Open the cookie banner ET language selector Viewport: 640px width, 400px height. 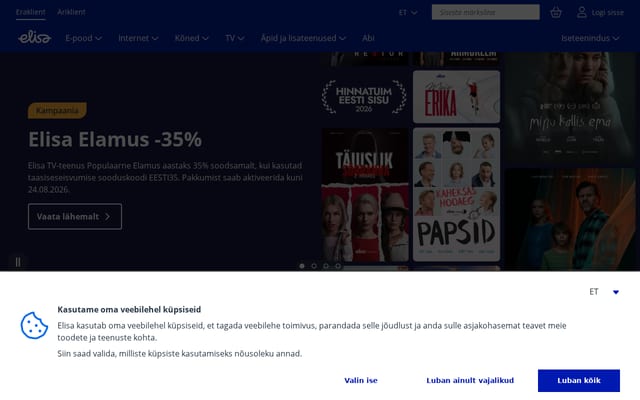point(604,291)
